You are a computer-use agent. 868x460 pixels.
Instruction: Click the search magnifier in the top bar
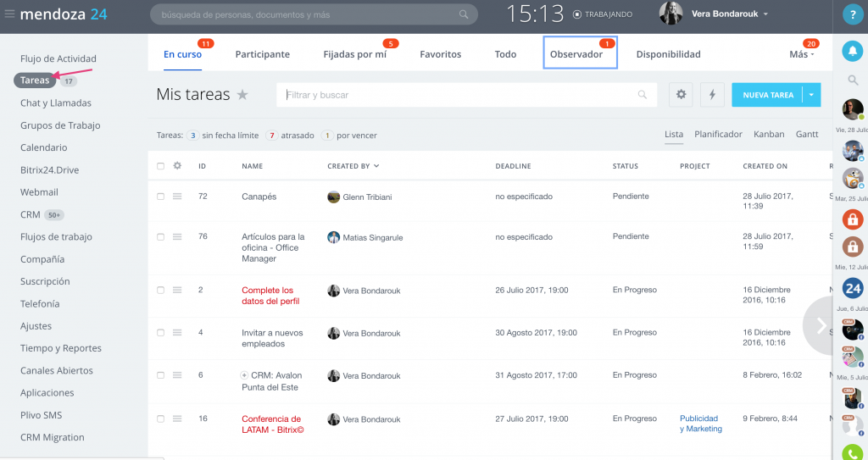(x=464, y=14)
